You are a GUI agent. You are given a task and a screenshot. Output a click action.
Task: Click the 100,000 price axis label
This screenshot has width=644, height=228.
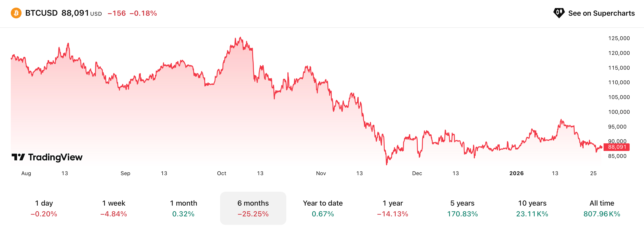pyautogui.click(x=619, y=112)
